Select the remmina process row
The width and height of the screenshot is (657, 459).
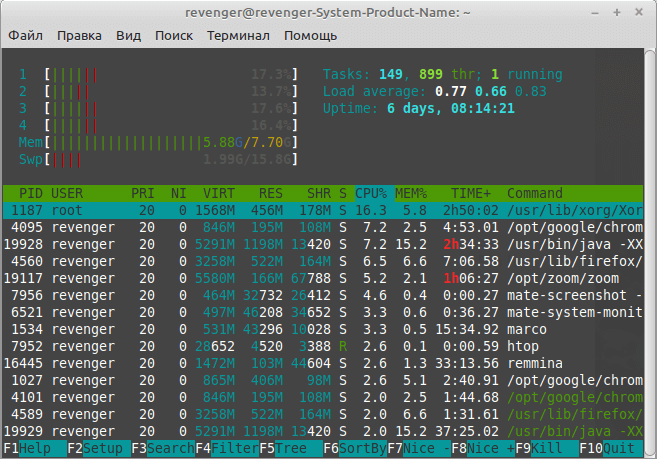point(323,363)
